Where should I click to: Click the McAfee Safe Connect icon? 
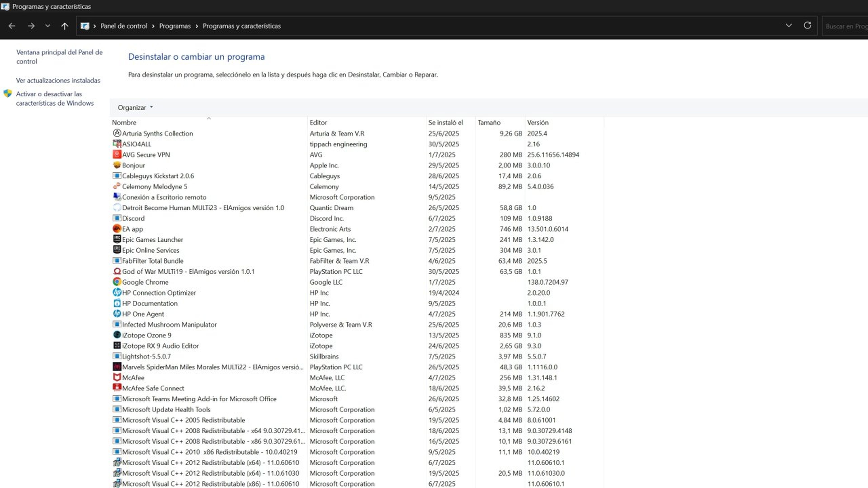[x=117, y=388]
